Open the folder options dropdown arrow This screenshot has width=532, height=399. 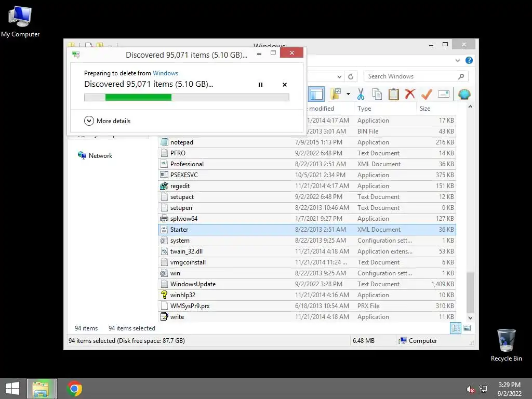tap(348, 94)
